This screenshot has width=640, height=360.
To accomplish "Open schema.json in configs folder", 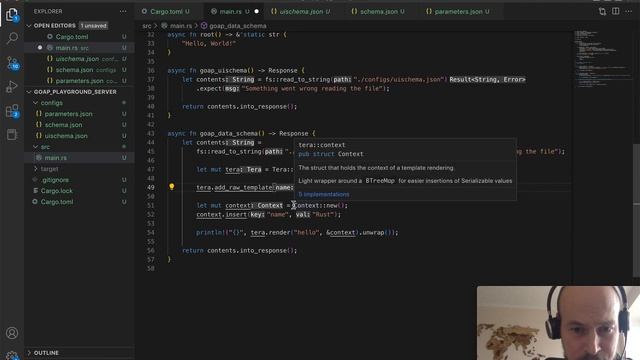I will point(79,125).
